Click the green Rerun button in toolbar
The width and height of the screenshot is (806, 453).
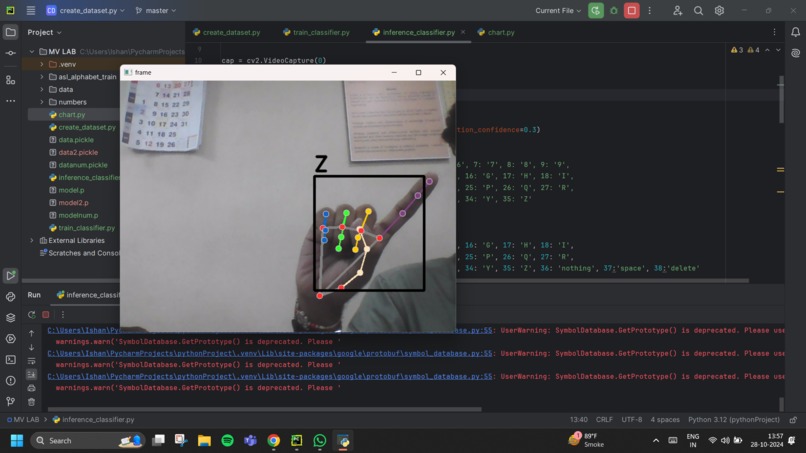(x=596, y=10)
